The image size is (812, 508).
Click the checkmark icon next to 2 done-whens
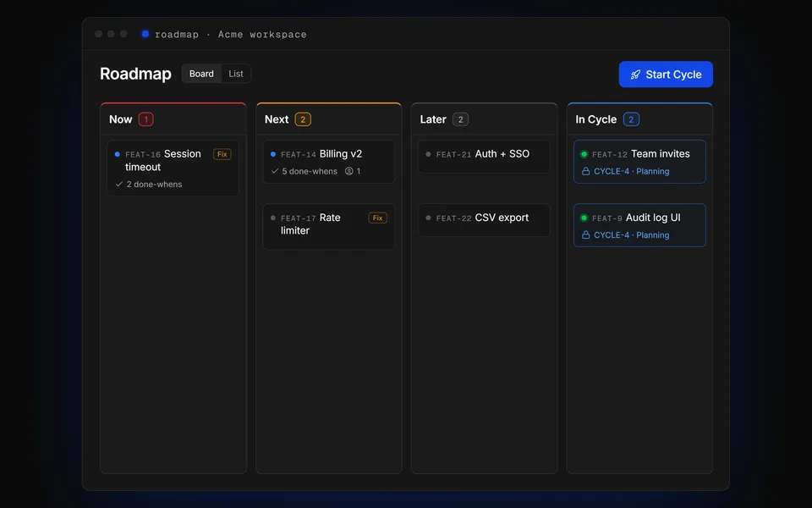pos(119,184)
